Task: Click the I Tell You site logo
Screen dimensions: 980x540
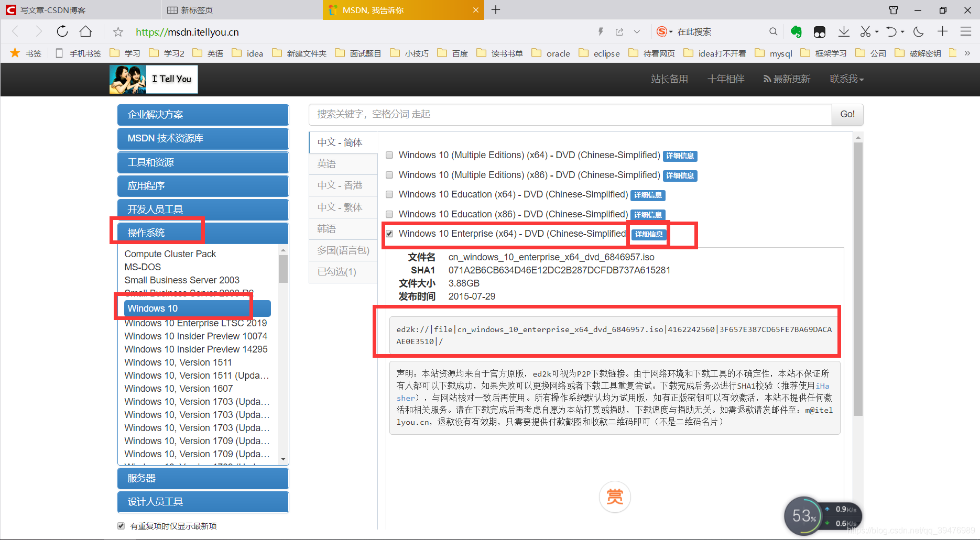Action: coord(154,79)
